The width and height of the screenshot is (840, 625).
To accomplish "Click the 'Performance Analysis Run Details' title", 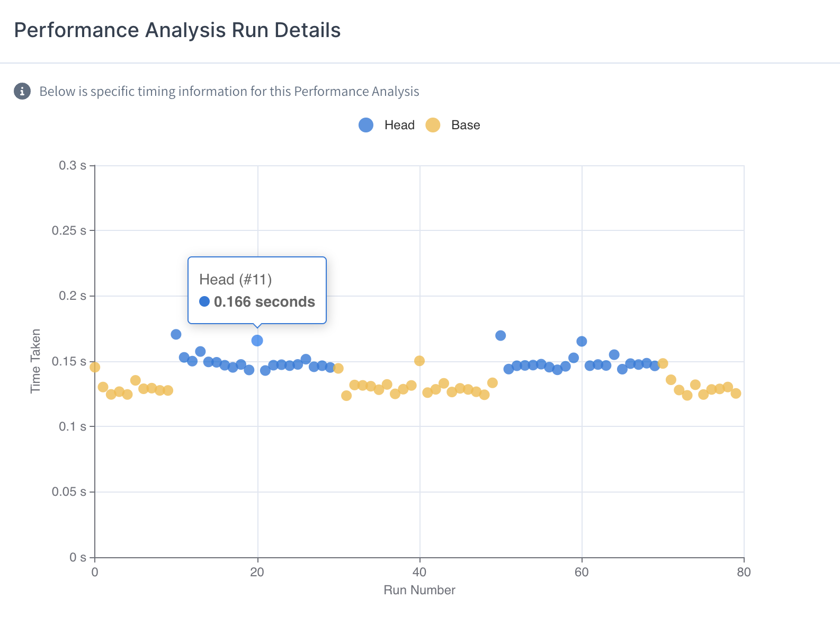I will coord(177,30).
